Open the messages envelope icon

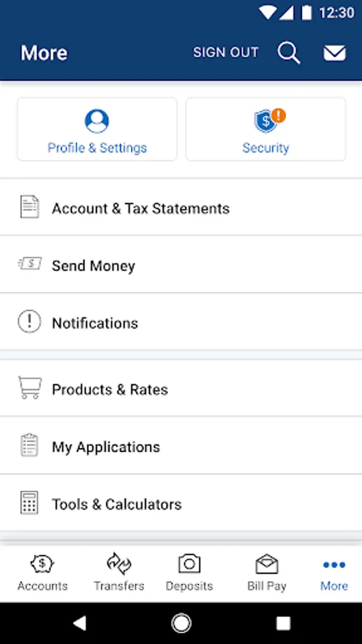(x=335, y=53)
